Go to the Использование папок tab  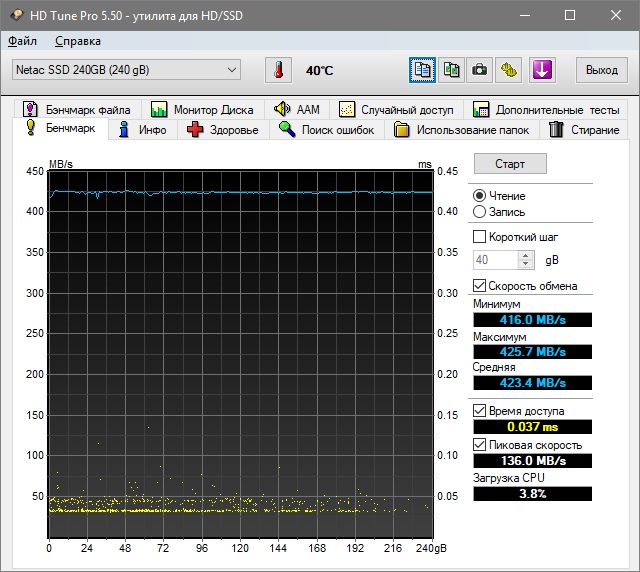pyautogui.click(x=461, y=130)
